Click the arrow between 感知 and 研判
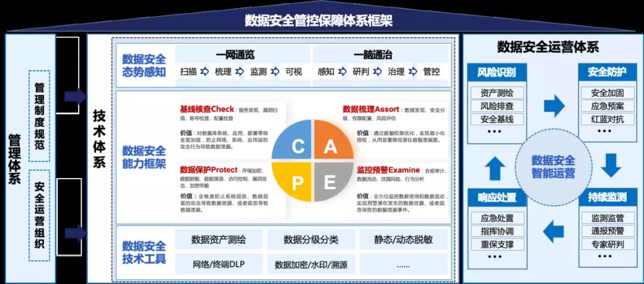Screen dimensions: 644x284 tap(342, 72)
